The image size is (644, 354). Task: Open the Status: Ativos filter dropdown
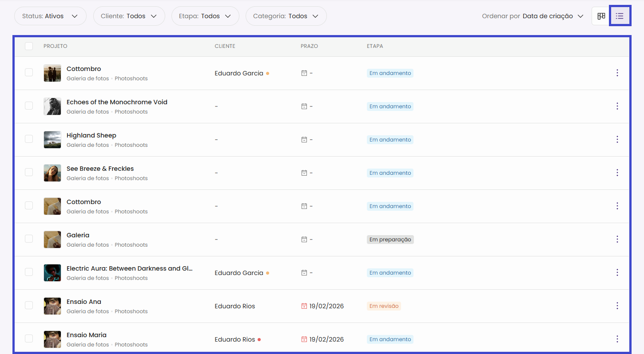tap(50, 16)
